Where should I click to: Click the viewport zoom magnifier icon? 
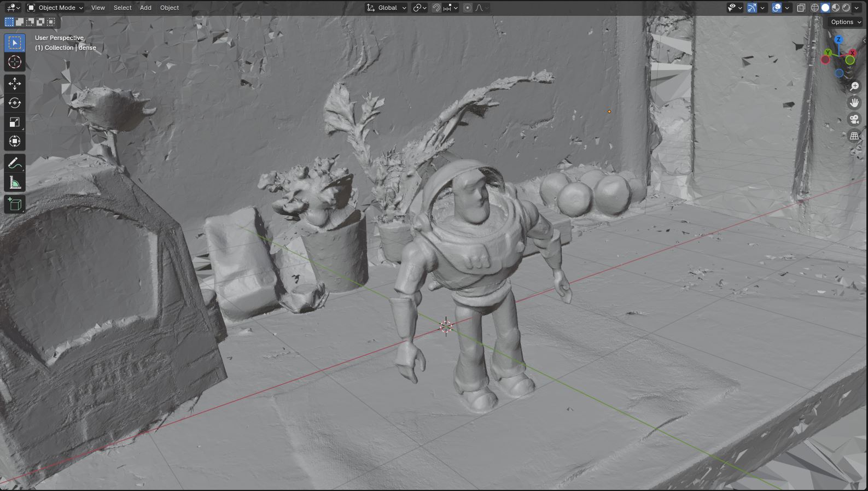click(x=854, y=86)
